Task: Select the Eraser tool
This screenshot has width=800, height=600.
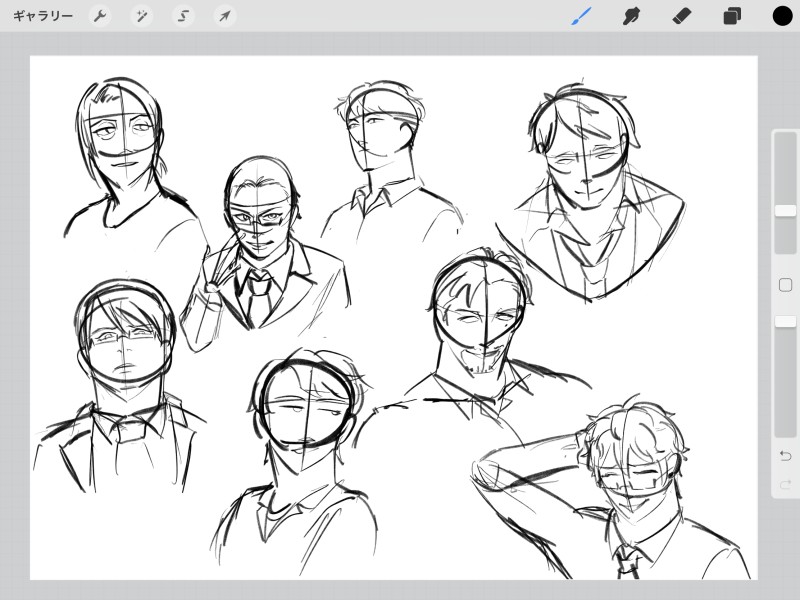Action: tap(682, 16)
